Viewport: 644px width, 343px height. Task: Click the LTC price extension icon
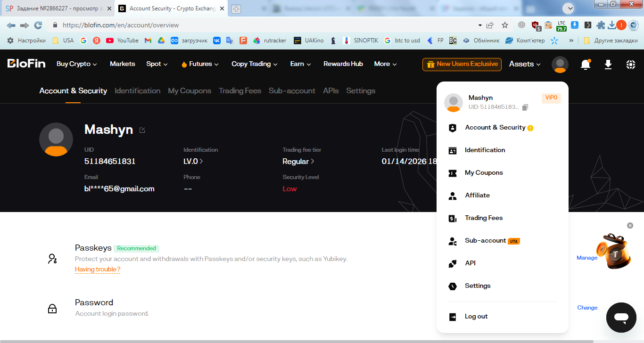coord(561,25)
